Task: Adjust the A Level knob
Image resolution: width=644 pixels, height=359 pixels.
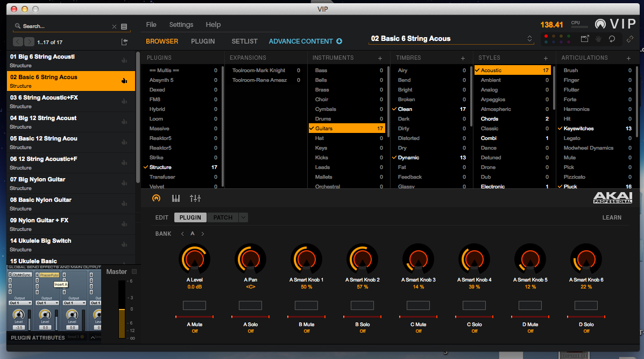Action: tap(194, 259)
